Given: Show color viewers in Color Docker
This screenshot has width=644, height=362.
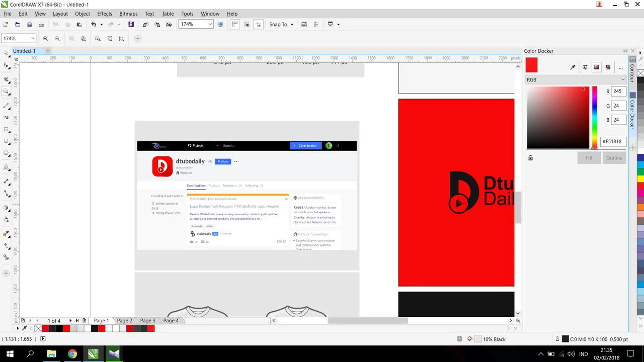Looking at the screenshot, I should 597,67.
